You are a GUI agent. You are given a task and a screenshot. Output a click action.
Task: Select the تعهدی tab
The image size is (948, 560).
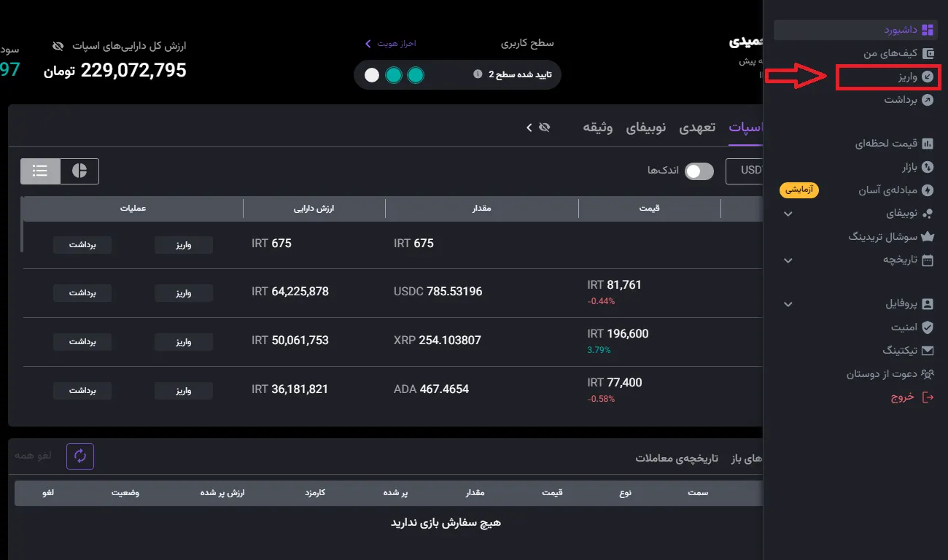(x=696, y=128)
